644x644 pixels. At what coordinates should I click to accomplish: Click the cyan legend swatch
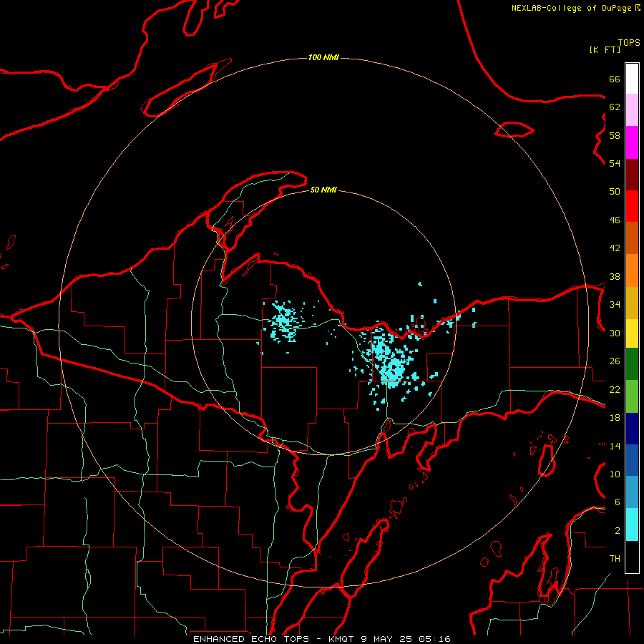tap(632, 525)
